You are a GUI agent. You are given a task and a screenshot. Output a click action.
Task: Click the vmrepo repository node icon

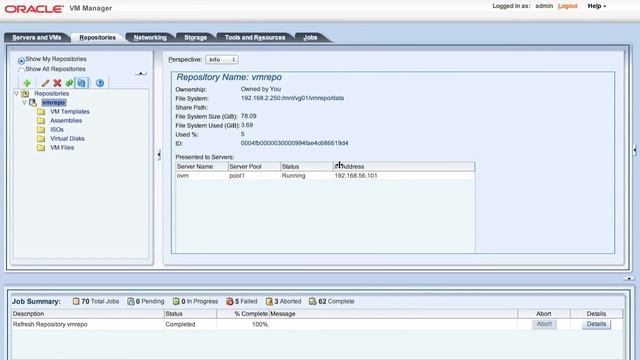33,102
